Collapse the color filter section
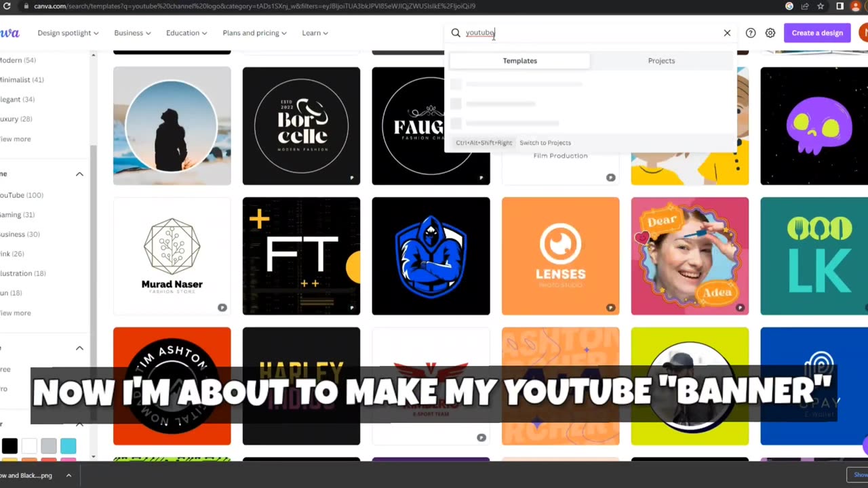Image resolution: width=868 pixels, height=488 pixels. coord(79,424)
